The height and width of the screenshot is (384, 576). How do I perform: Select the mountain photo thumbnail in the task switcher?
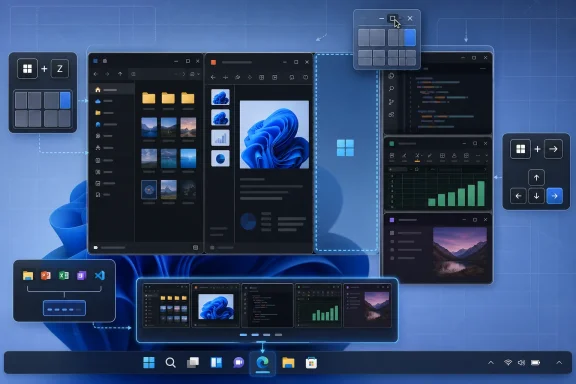pyautogui.click(x=368, y=305)
